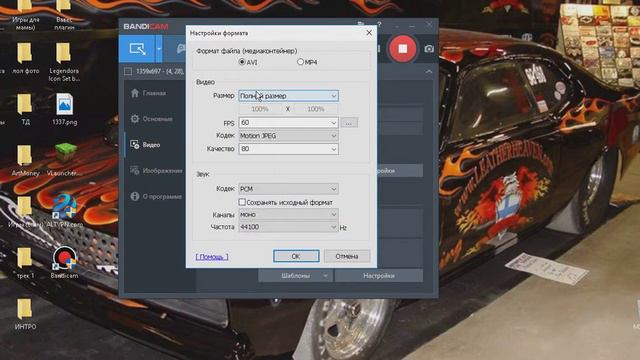Click the BANDICAM logo in title bar

tap(145, 27)
